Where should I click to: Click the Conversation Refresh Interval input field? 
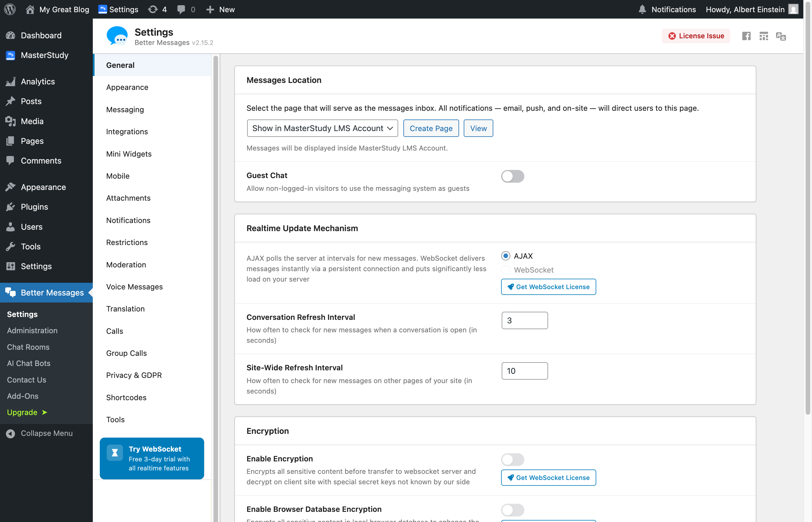click(525, 320)
